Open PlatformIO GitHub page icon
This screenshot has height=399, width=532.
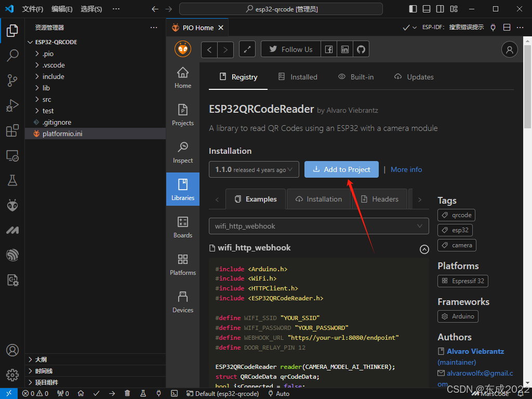361,49
